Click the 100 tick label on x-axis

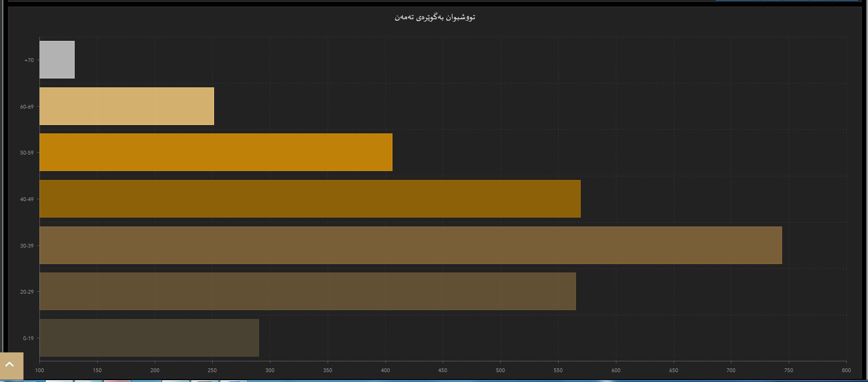pos(39,370)
